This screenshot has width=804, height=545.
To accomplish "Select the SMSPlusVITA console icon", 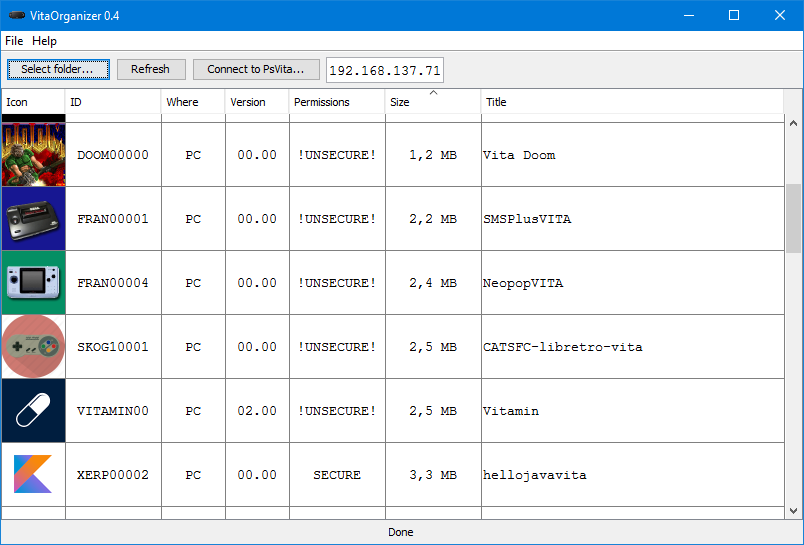I will pyautogui.click(x=33, y=219).
